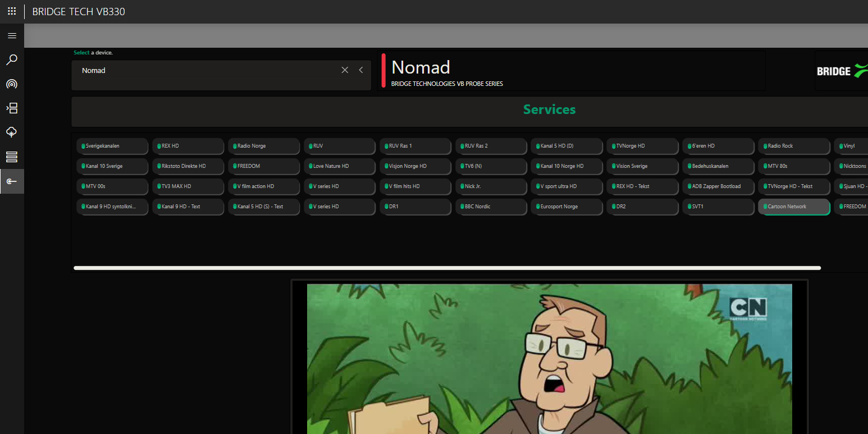The image size is (868, 434).
Task: Select the Kanal 9 HD syntolkni... service
Action: click(x=112, y=207)
